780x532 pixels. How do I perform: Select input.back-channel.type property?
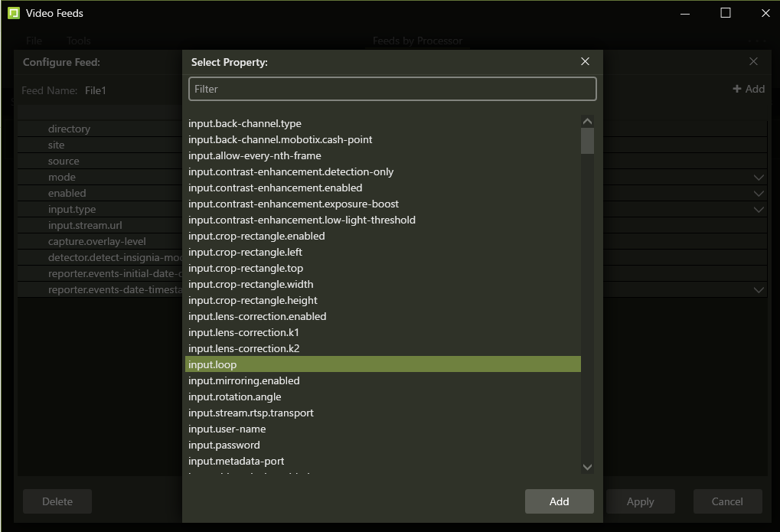pyautogui.click(x=245, y=124)
